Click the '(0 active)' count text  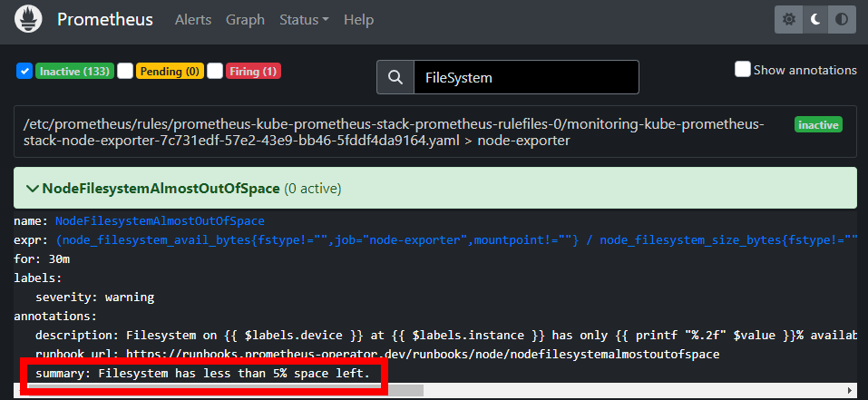click(313, 189)
